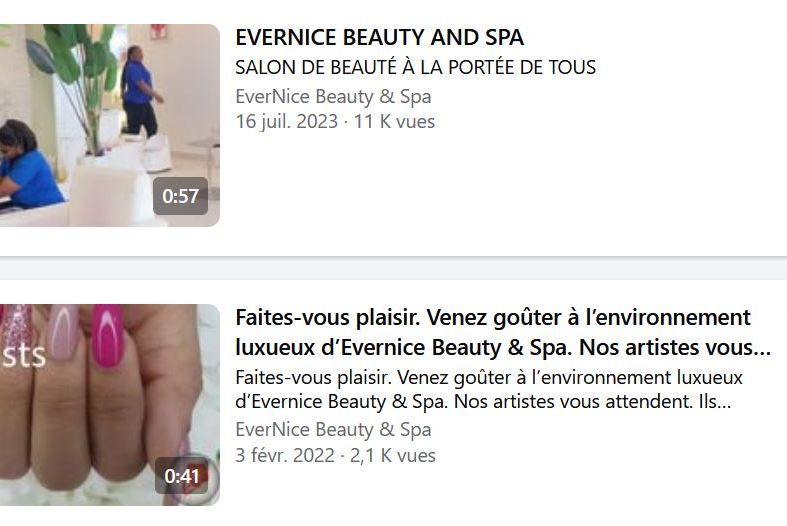
Task: Click the 0:41 duration badge
Action: tap(182, 475)
